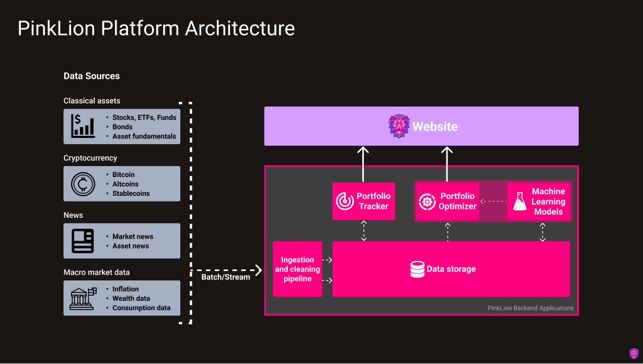Select the "Website" label
643x364 pixels.
tap(435, 126)
